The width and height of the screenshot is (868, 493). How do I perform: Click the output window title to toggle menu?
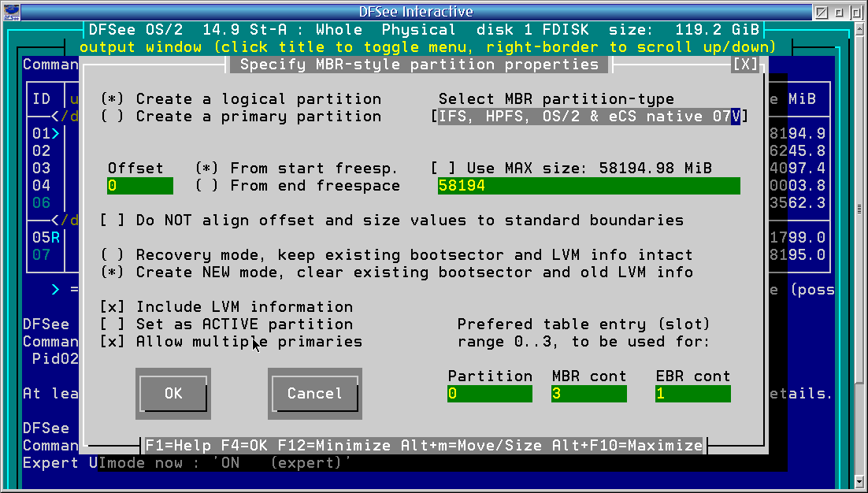(428, 47)
